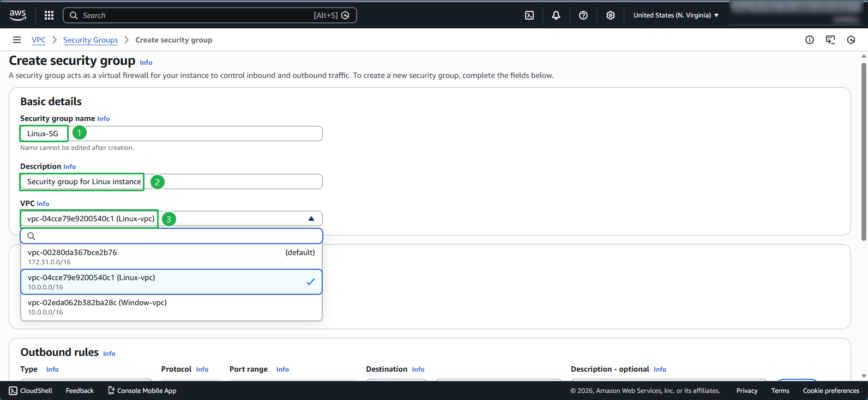Screen dimensions: 868x400
Task: Click the hexagon assistant icon at top right
Action: pos(851,40)
